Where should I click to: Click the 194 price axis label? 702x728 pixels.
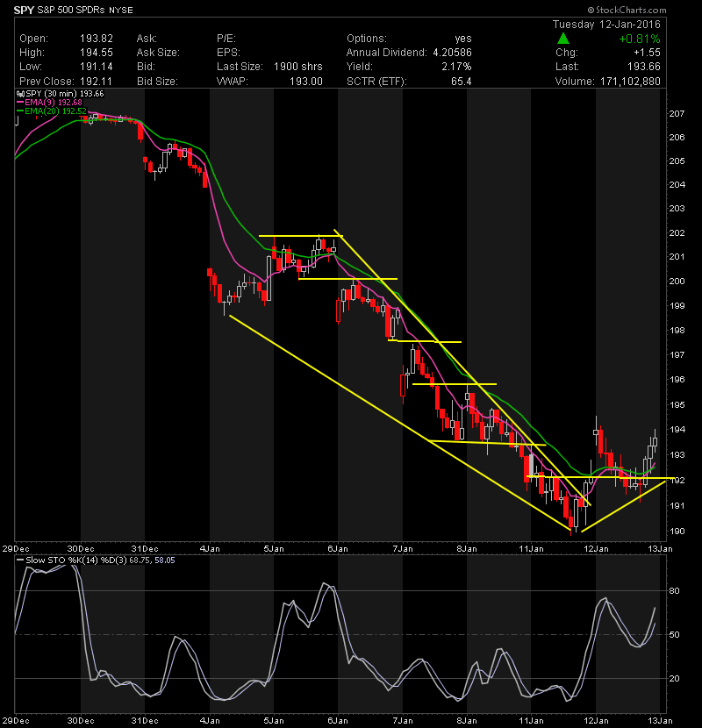(677, 429)
